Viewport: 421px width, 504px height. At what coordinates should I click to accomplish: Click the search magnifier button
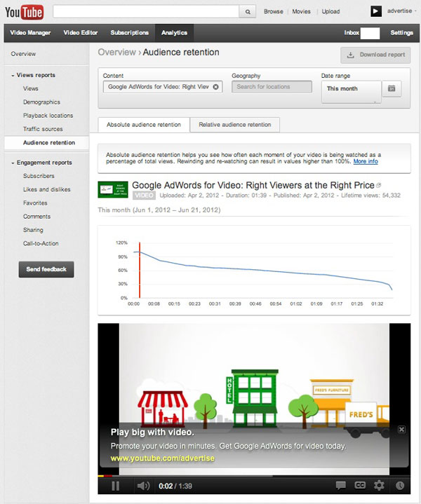(248, 12)
